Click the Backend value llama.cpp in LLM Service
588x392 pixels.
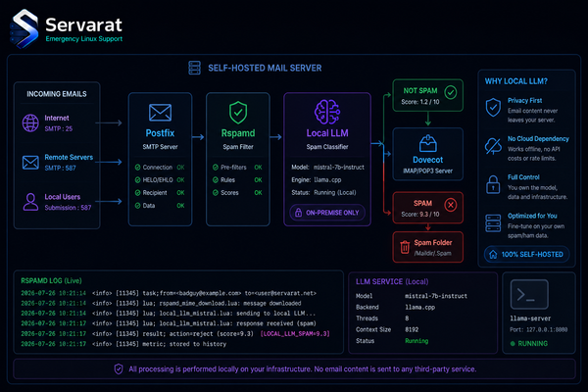click(419, 307)
